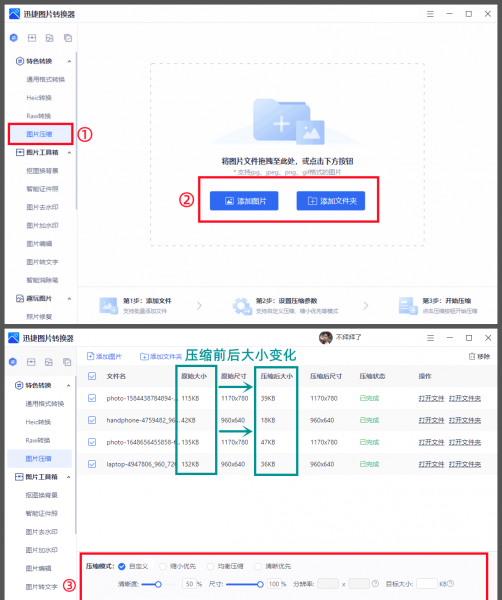This screenshot has width=502, height=600.
Task: Uncheck the photo-1584438784894 row checkbox
Action: coord(92,398)
